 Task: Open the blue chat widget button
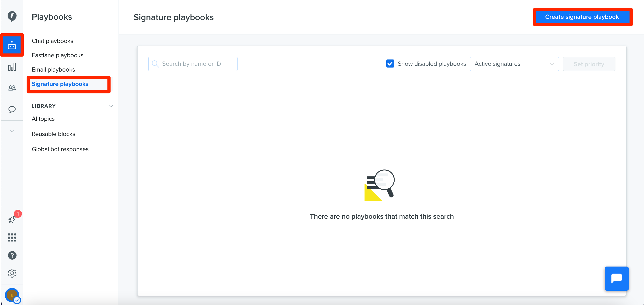coord(617,278)
